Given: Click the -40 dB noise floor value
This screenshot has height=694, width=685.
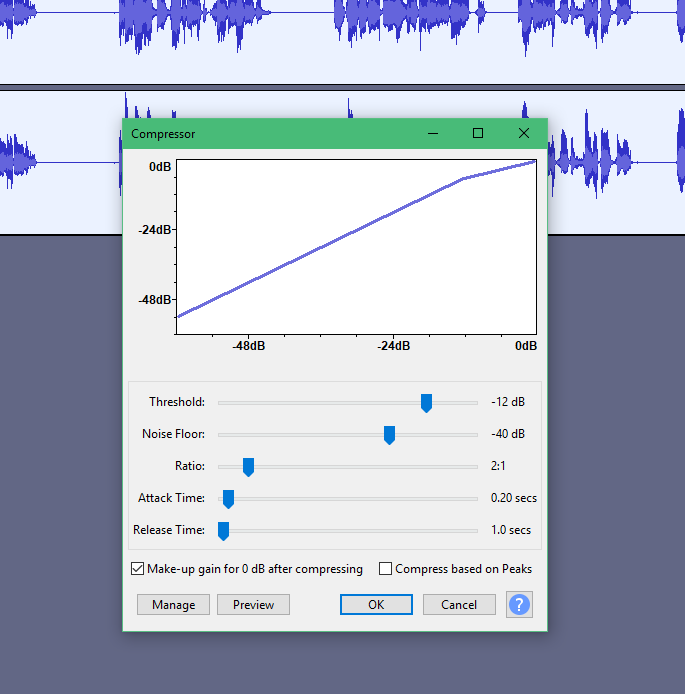Looking at the screenshot, I should [508, 434].
